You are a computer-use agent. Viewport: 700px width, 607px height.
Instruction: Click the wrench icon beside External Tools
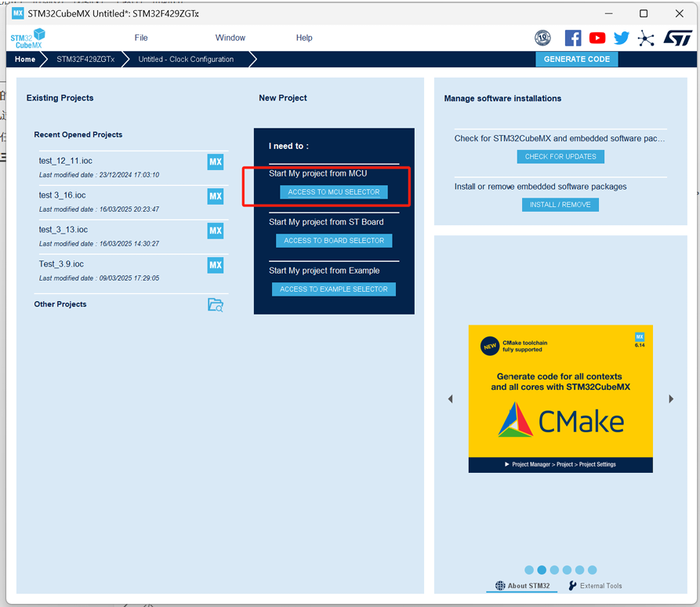click(572, 586)
